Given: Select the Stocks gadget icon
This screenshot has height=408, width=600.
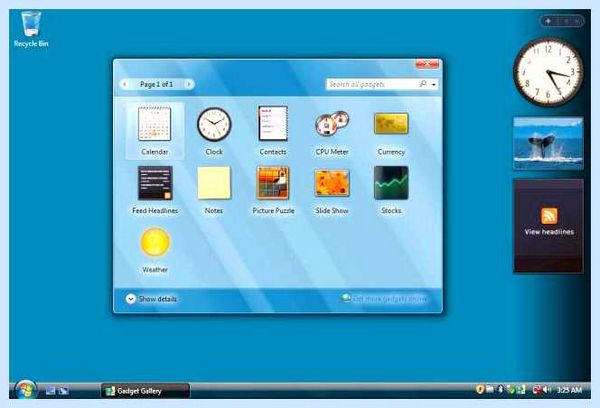Looking at the screenshot, I should 391,183.
